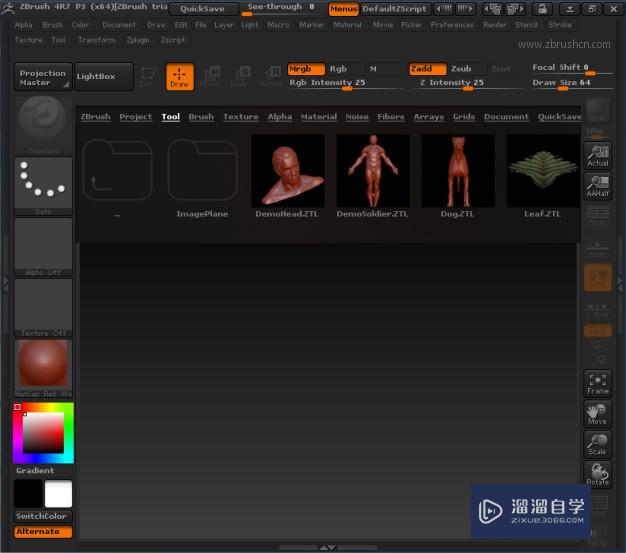Open the Texture Off selector

(x=43, y=307)
